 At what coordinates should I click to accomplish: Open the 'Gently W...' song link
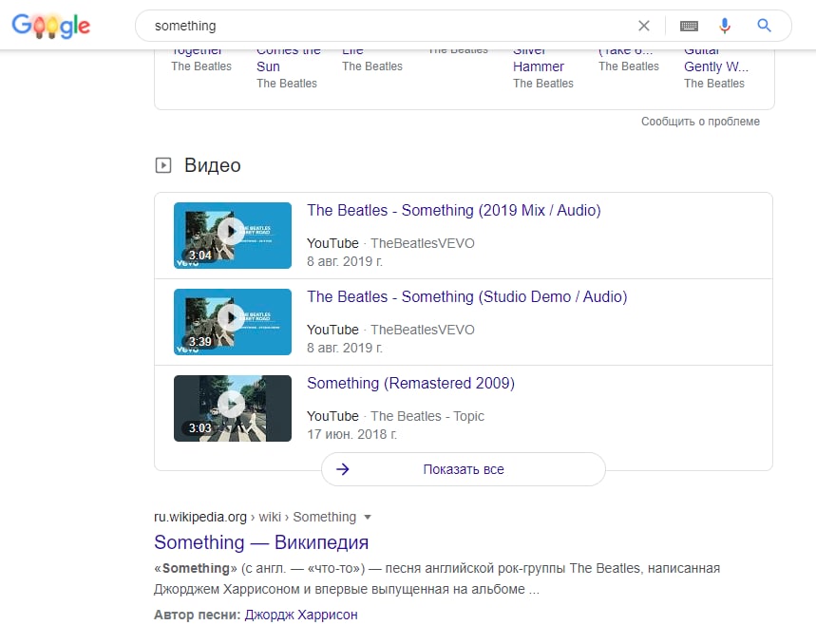point(716,66)
